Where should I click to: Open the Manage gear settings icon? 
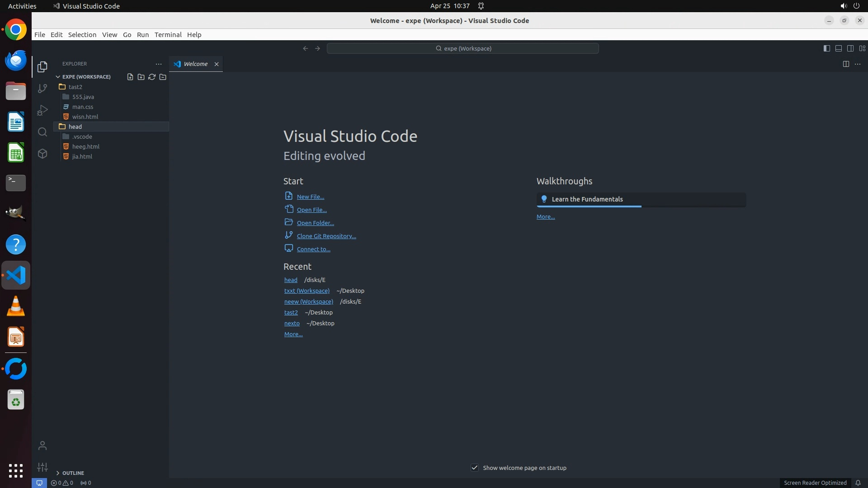tap(42, 467)
